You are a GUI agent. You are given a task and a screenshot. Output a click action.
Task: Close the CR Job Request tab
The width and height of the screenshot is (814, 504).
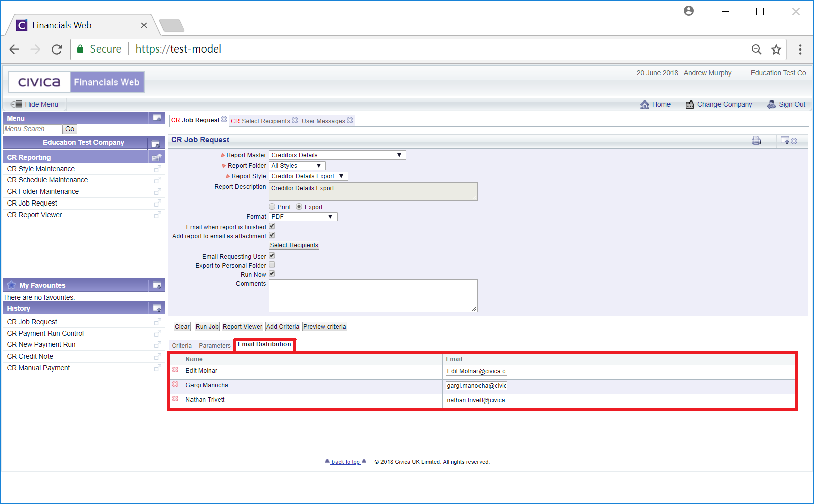(x=224, y=120)
